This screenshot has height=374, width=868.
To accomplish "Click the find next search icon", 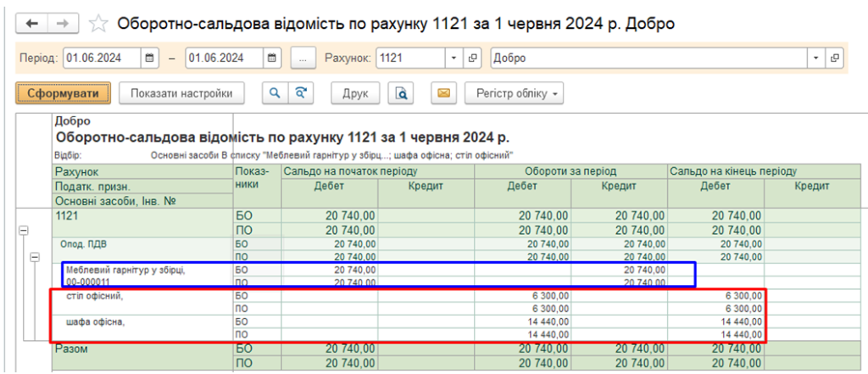I will (x=300, y=92).
